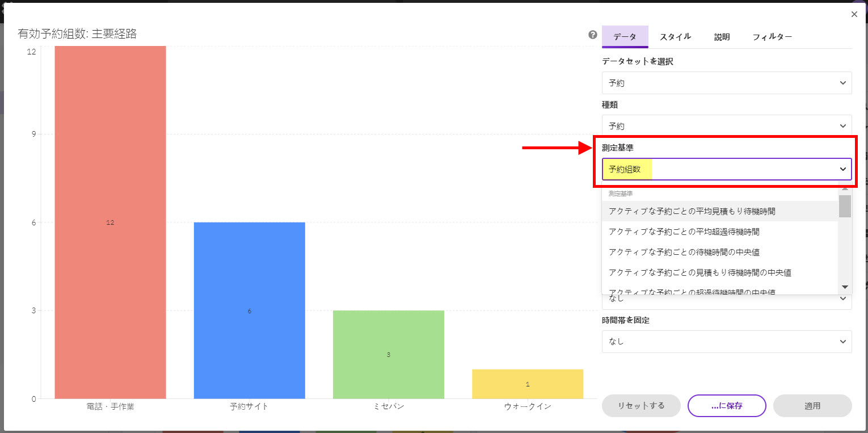868x433 pixels.
Task: Switch to the データ tab
Action: tap(625, 36)
